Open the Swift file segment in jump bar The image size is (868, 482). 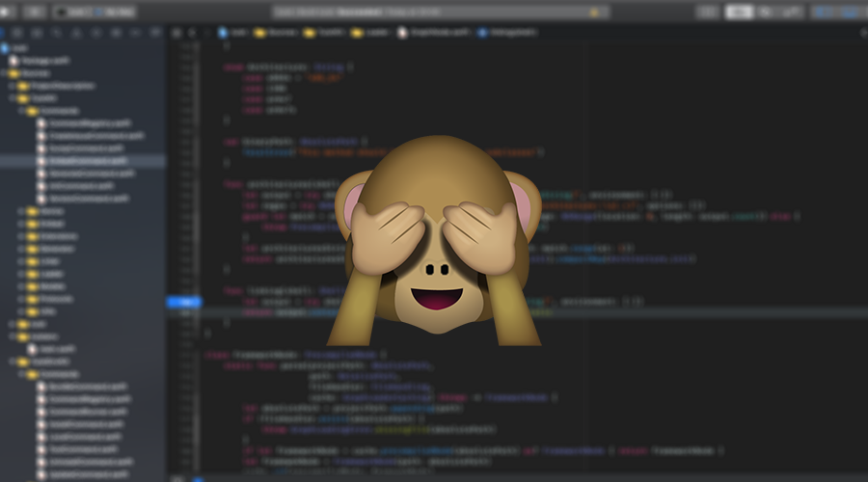[435, 33]
